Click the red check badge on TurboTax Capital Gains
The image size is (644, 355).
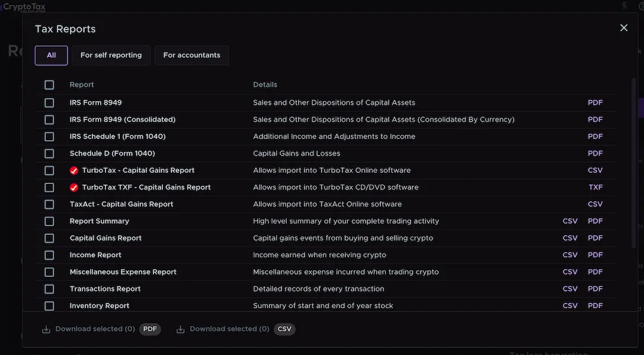(x=74, y=170)
